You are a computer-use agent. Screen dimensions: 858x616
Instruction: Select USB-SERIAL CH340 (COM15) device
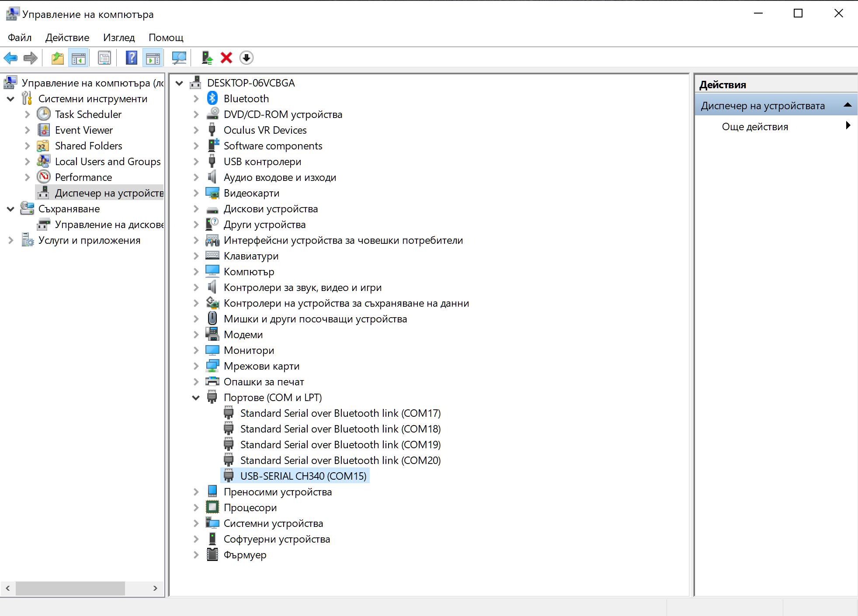click(x=303, y=476)
